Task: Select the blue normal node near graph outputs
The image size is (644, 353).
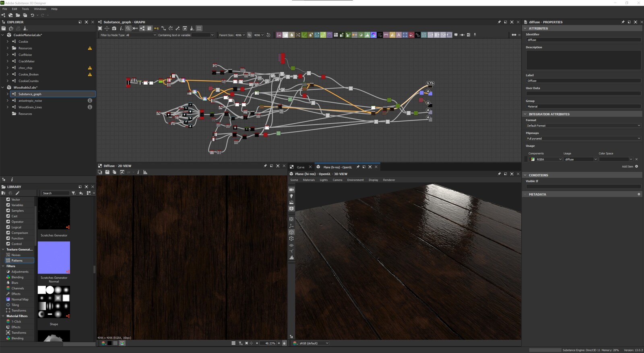Action: click(x=422, y=93)
